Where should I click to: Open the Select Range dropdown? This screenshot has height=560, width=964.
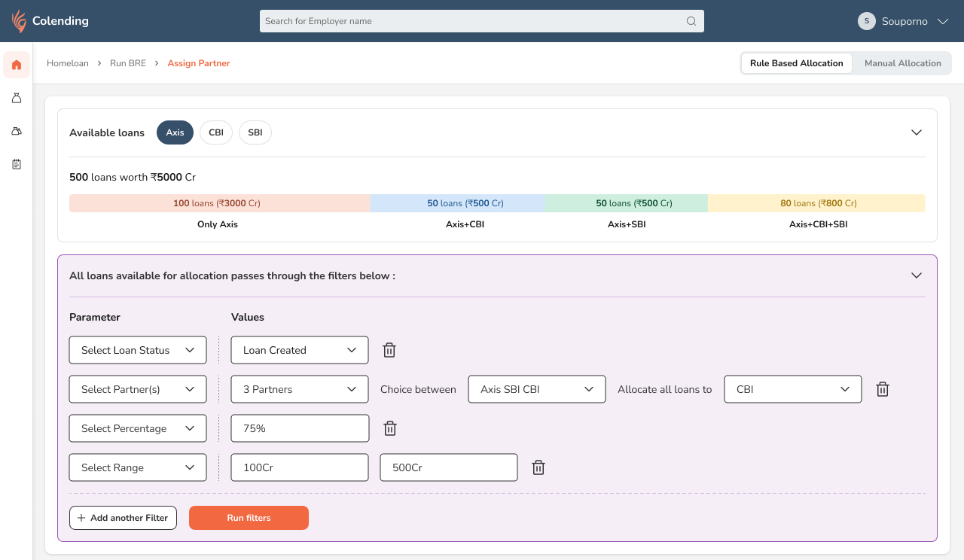(x=138, y=467)
